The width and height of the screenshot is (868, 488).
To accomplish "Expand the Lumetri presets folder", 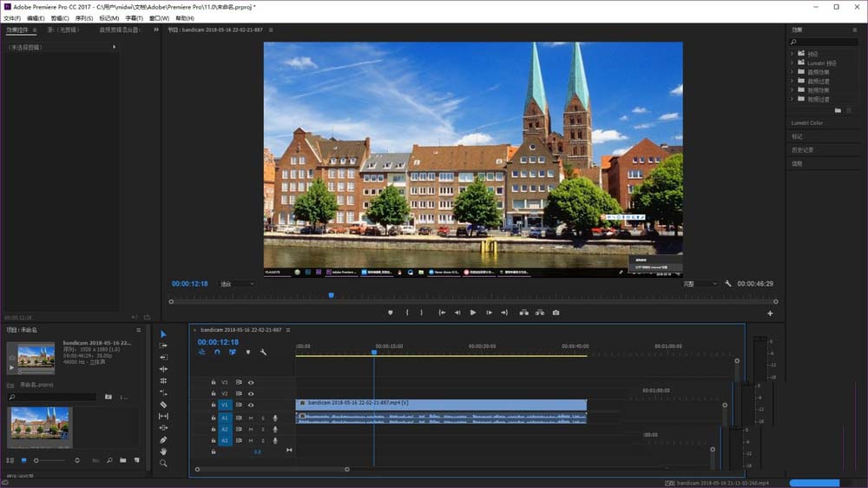I will (x=792, y=63).
